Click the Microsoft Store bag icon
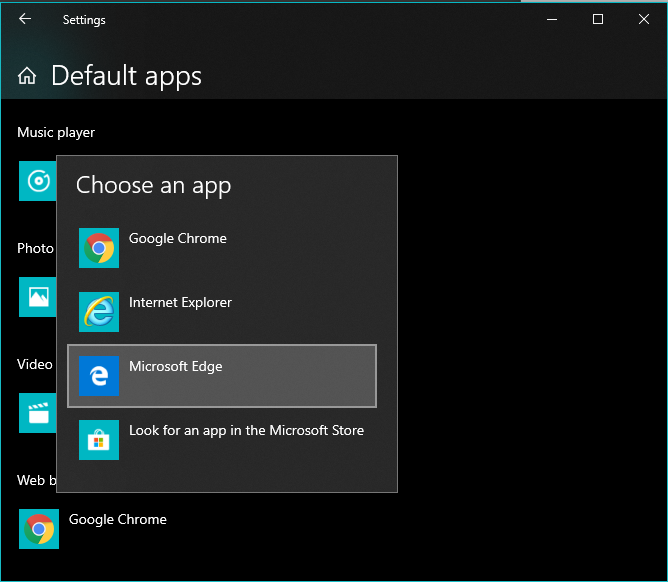 click(x=99, y=440)
